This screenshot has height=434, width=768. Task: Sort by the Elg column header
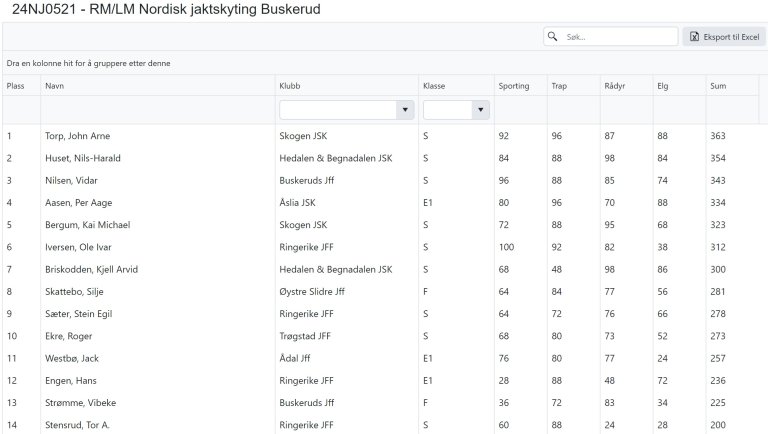click(662, 86)
